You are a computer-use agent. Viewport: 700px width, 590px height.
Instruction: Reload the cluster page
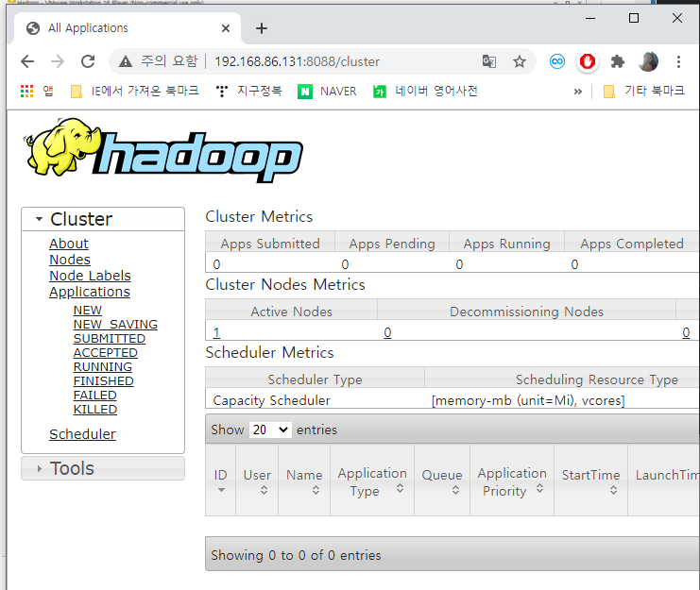88,61
